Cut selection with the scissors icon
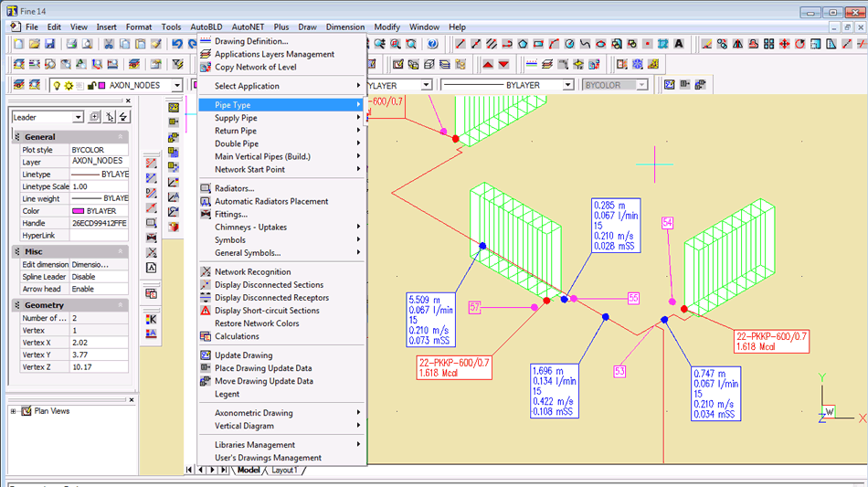This screenshot has width=868, height=487. (x=109, y=44)
